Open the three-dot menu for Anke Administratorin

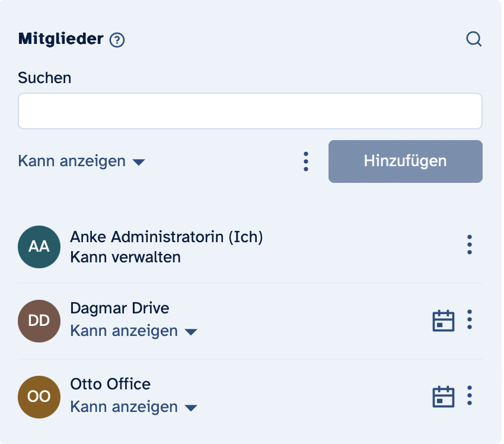(470, 245)
